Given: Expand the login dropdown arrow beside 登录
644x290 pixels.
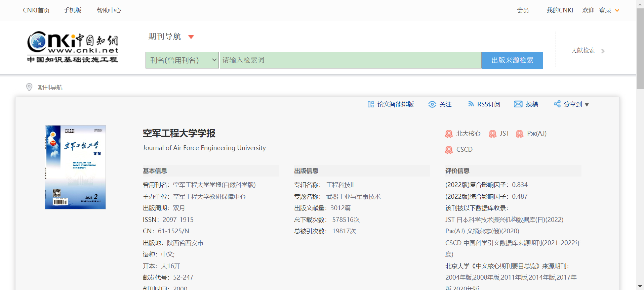Looking at the screenshot, I should [617, 10].
